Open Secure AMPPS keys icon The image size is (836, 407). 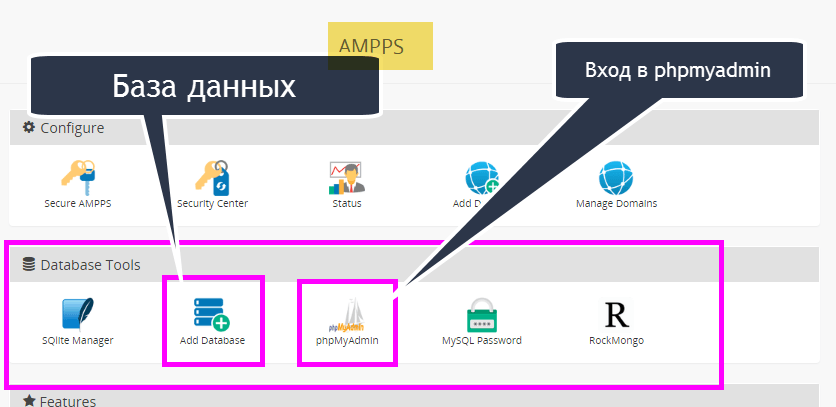[78, 177]
